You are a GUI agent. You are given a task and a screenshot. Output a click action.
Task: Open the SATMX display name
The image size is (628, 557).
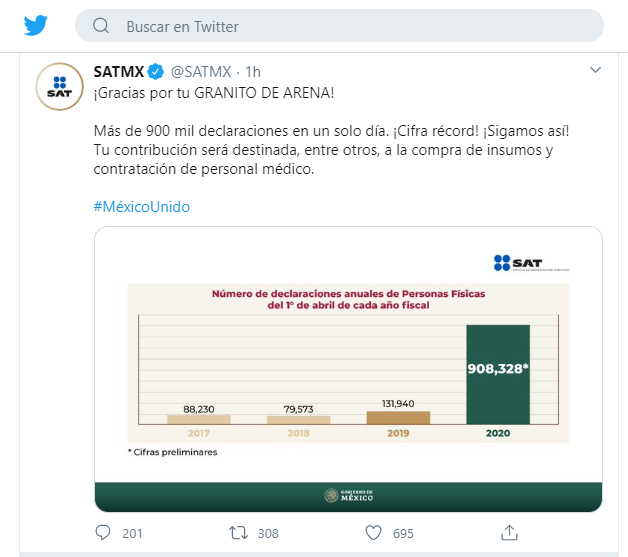[119, 72]
